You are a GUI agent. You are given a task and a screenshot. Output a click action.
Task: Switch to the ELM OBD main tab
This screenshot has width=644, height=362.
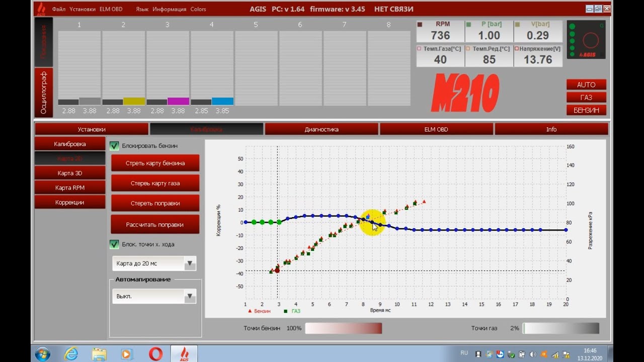(x=436, y=129)
